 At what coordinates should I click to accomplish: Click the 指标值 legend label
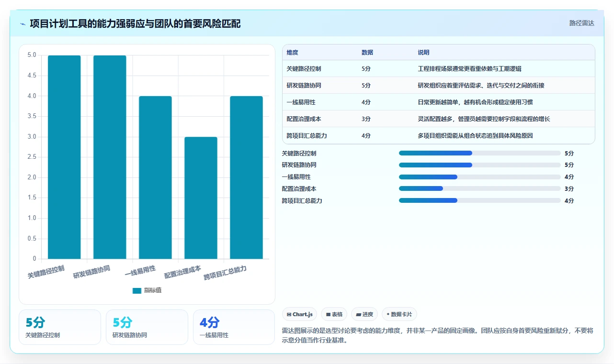point(153,290)
